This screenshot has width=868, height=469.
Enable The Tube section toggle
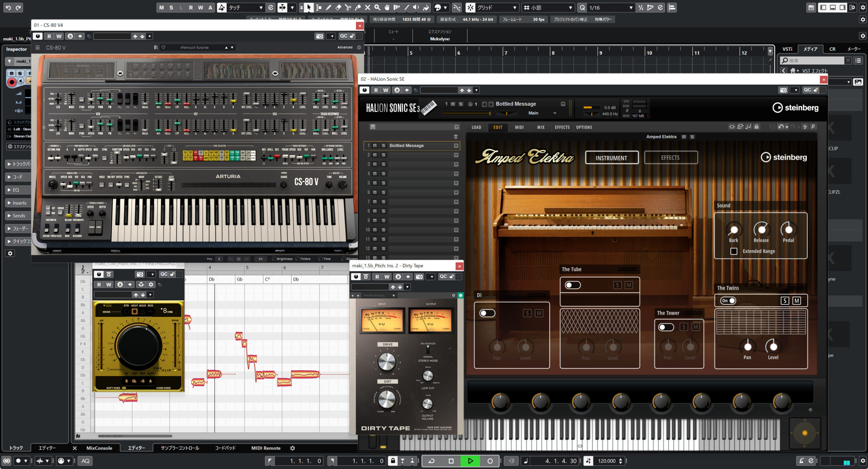click(573, 285)
